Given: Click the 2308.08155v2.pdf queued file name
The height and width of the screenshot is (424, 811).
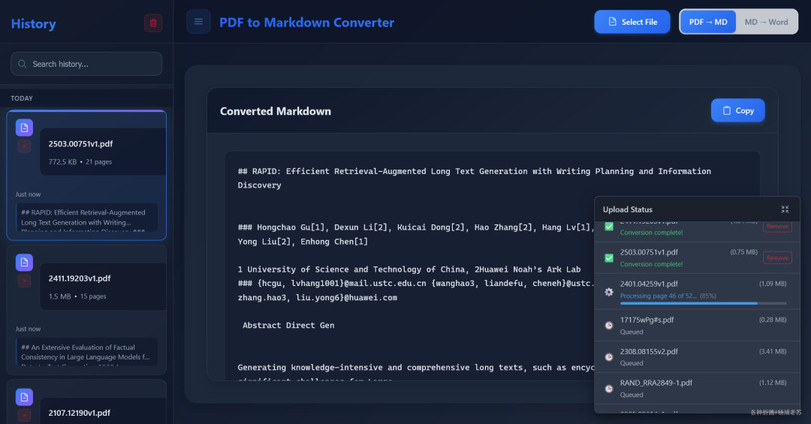Looking at the screenshot, I should [x=649, y=351].
